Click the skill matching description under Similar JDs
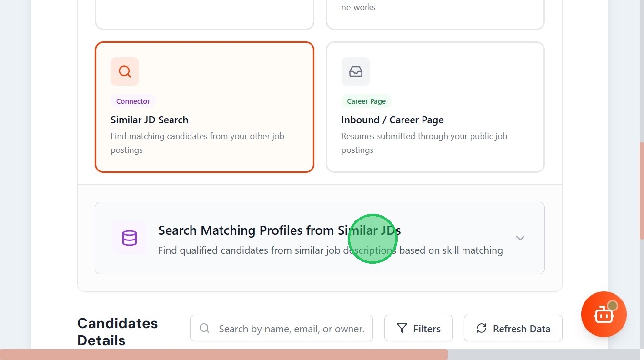This screenshot has height=360, width=644. click(x=330, y=250)
